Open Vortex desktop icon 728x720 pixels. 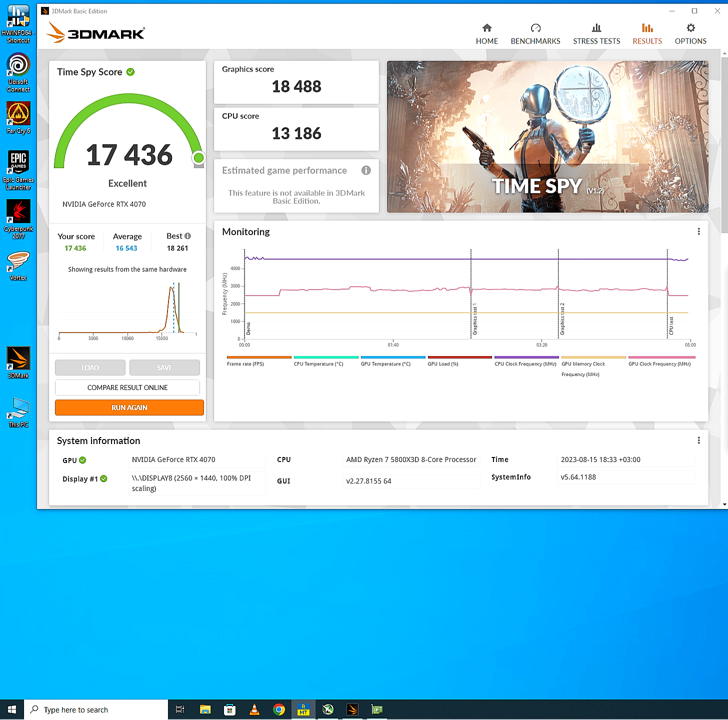[x=18, y=266]
